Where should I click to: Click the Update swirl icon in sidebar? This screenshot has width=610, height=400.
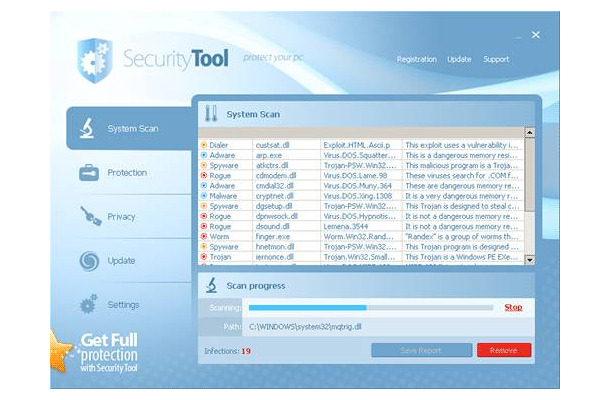tap(89, 260)
